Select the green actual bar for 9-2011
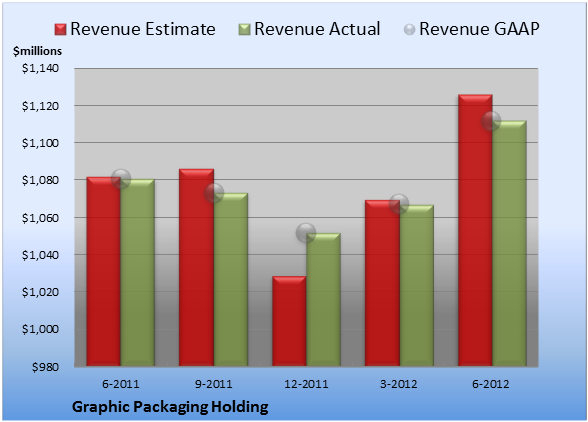 click(x=231, y=279)
